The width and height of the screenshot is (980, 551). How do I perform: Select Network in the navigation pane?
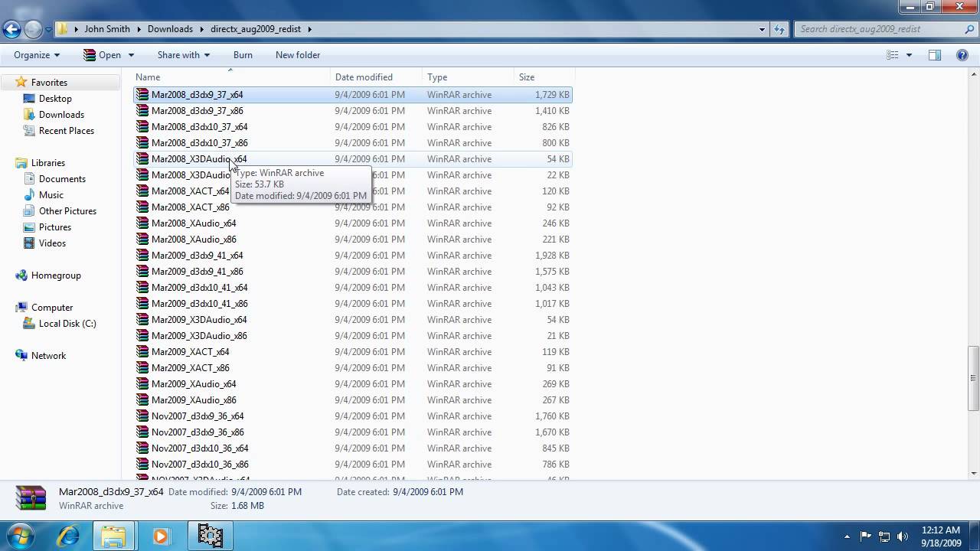tap(48, 356)
